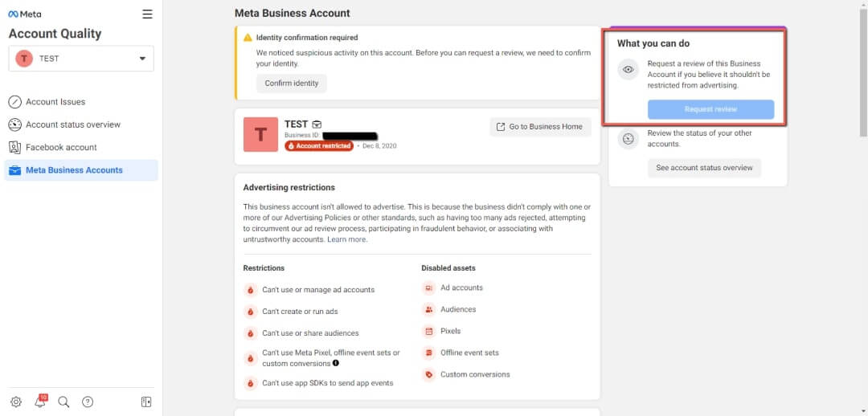Select Meta Business Accounts menu item
868x416 pixels.
[x=74, y=170]
